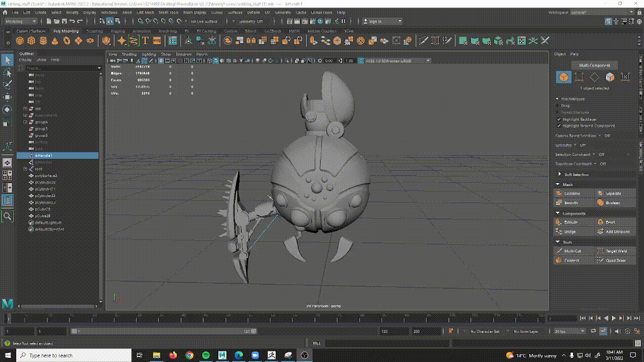Screen dimensions: 644x362
Task: Open the Transform Constraint dropdown
Action: (581, 164)
